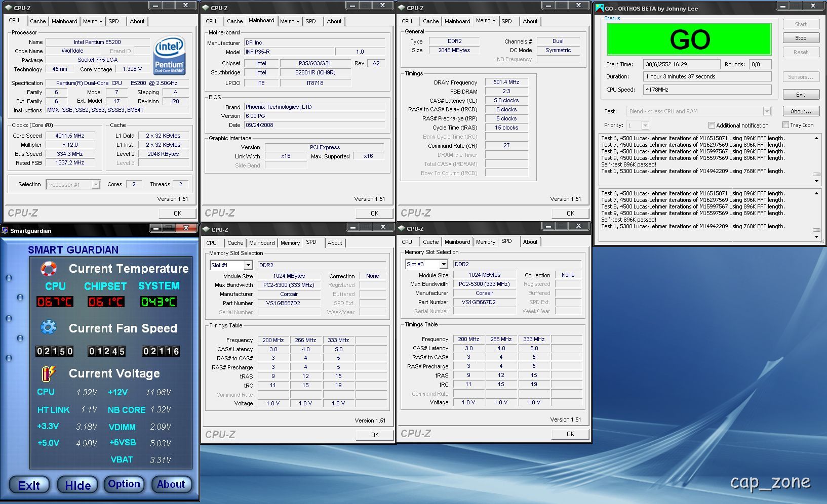
Task: Click the VDIMM voltage value 2.09V
Action: coord(161,427)
